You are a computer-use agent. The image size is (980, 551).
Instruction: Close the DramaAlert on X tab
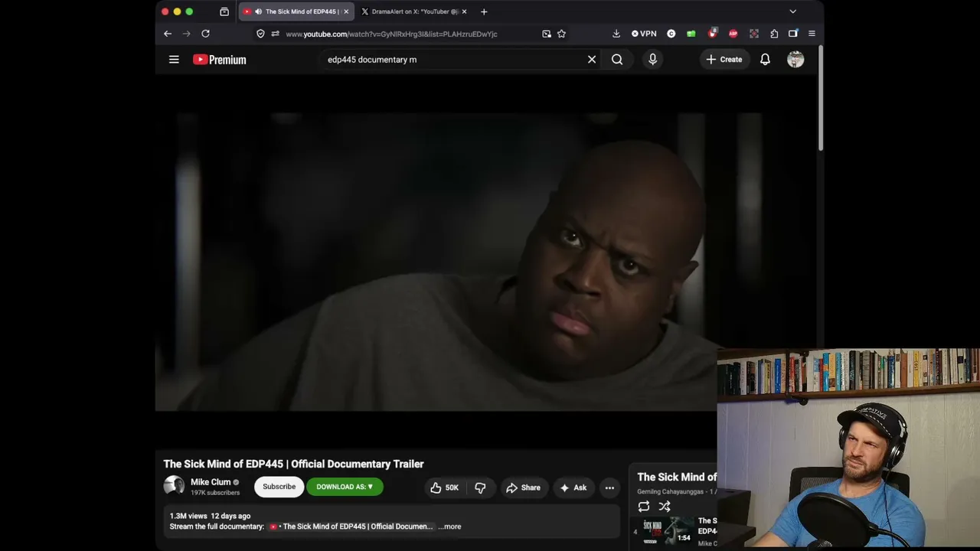tap(464, 11)
